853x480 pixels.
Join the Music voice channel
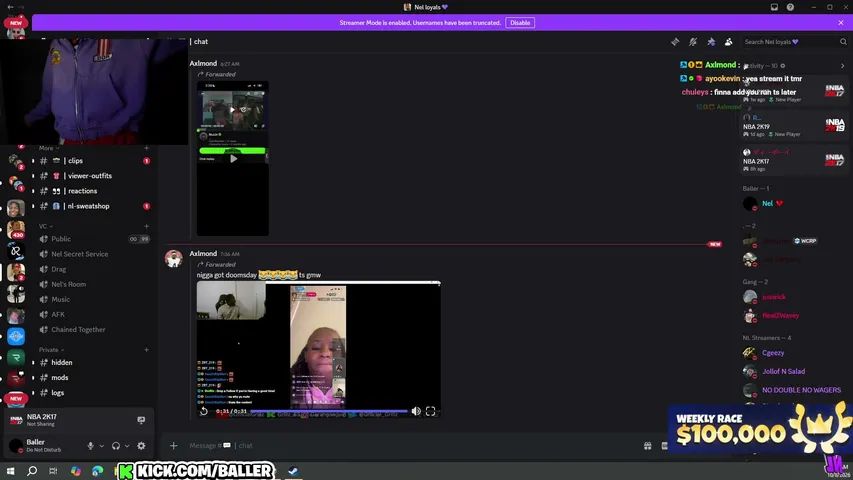coord(60,299)
